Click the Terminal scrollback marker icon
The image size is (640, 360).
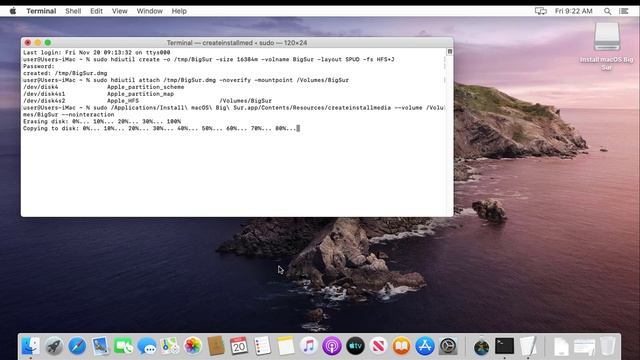click(x=449, y=52)
